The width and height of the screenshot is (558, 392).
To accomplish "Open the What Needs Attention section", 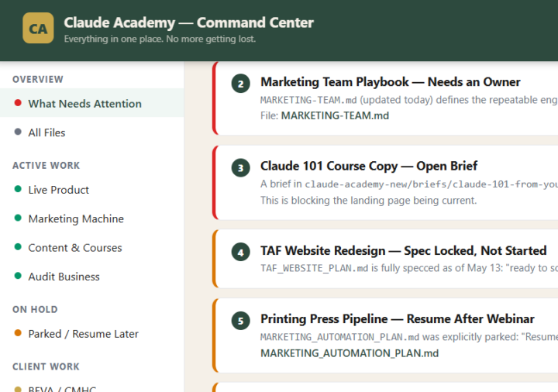I will (x=91, y=103).
